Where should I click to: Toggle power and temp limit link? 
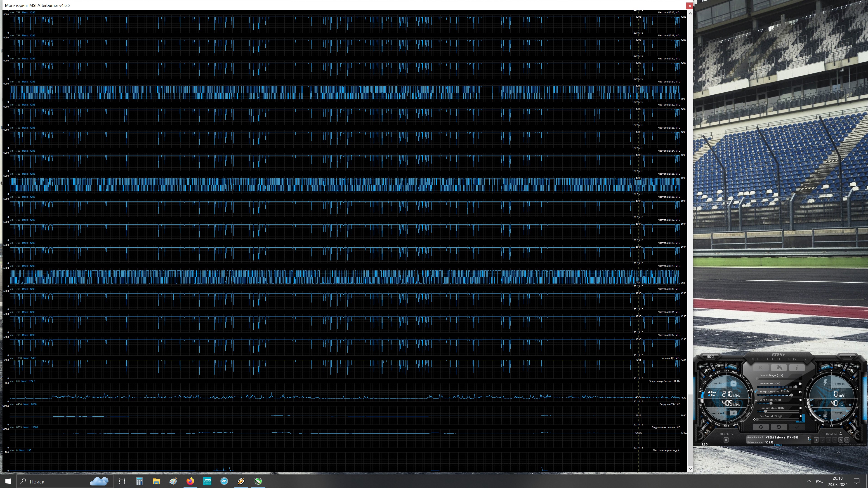tap(756, 391)
